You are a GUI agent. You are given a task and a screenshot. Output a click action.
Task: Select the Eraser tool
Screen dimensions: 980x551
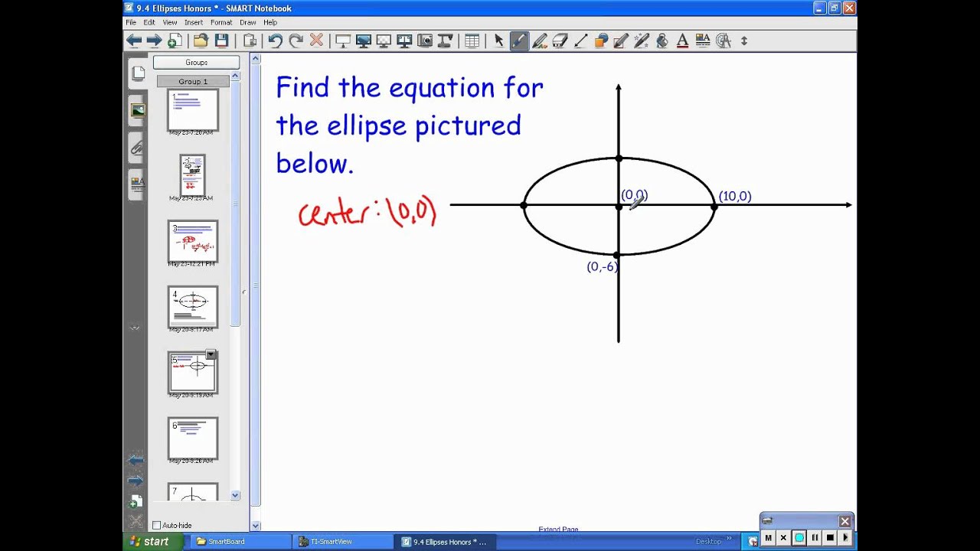tap(560, 41)
